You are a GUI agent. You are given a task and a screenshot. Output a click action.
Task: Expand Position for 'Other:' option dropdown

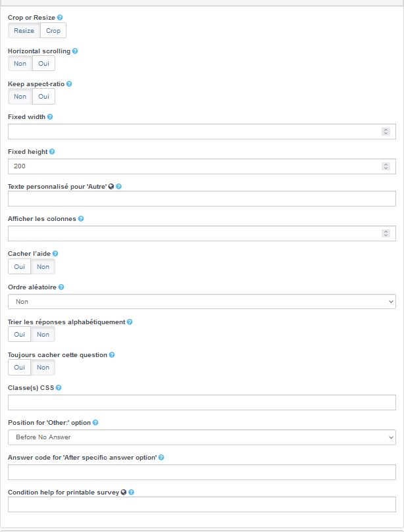pos(201,437)
